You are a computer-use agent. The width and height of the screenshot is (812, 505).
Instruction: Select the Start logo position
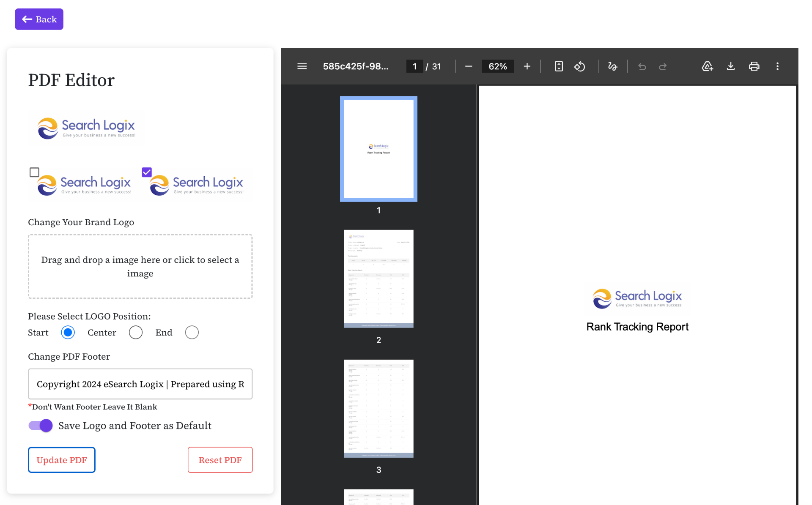tap(68, 333)
